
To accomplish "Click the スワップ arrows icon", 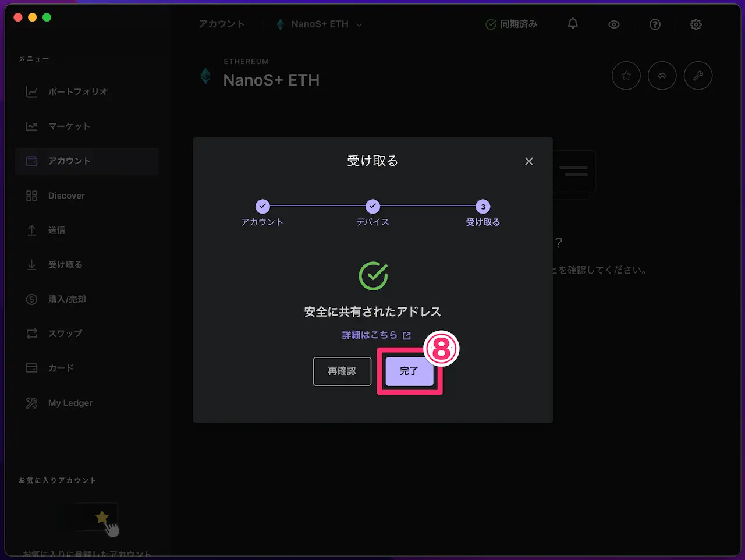I will point(32,334).
